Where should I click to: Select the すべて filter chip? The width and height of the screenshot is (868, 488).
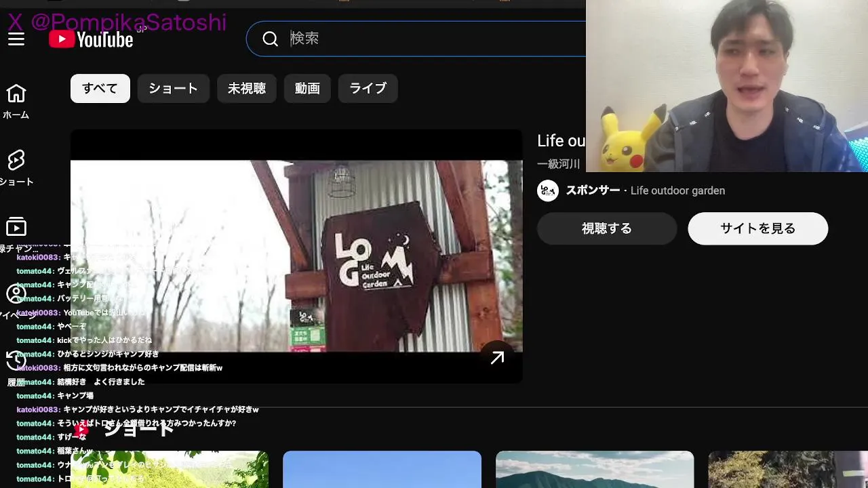100,89
